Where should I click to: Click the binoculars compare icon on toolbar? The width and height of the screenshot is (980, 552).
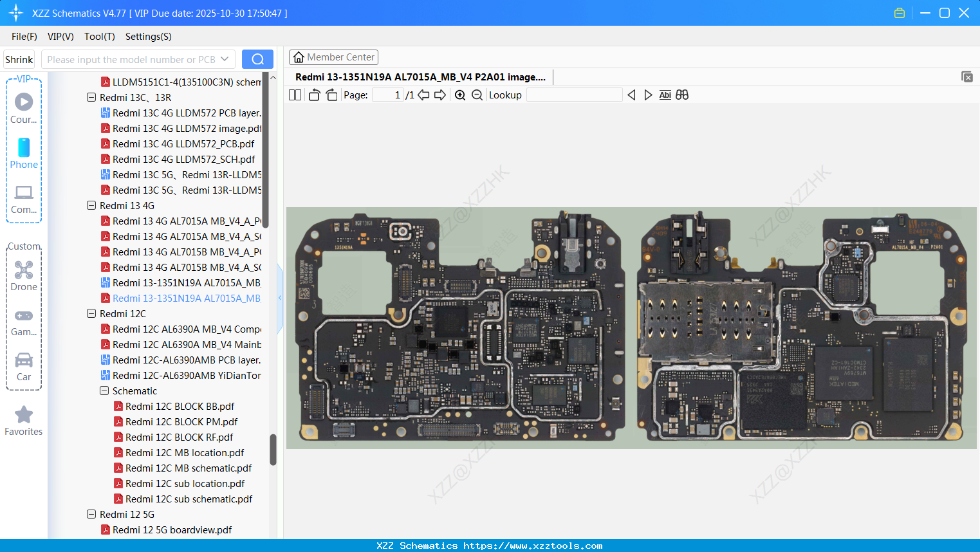coord(681,95)
